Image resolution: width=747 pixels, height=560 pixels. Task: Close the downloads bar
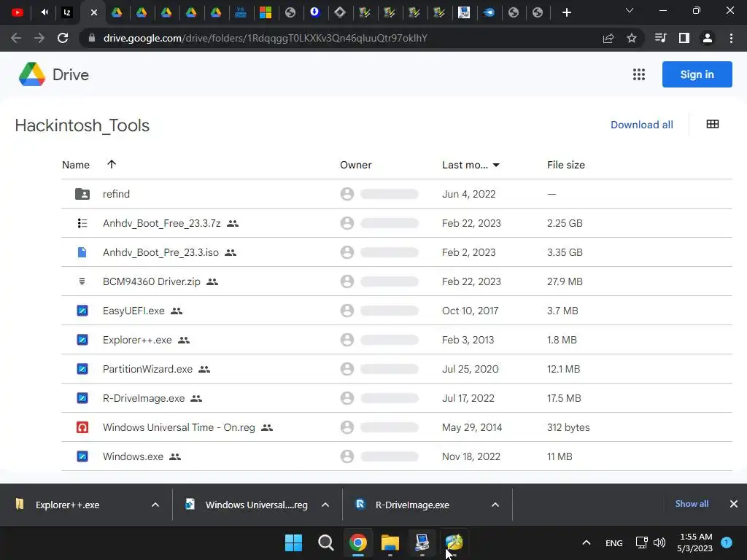click(734, 503)
